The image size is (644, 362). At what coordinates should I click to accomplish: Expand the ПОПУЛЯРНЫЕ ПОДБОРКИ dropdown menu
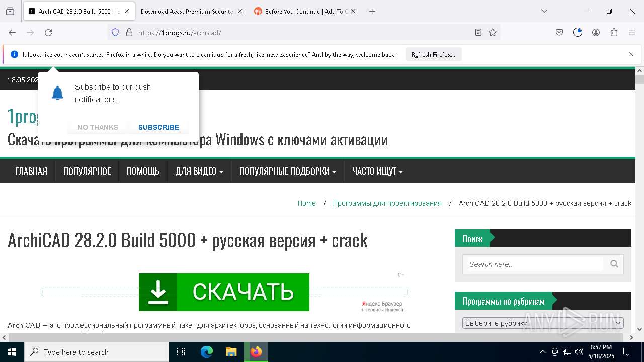[x=287, y=171]
